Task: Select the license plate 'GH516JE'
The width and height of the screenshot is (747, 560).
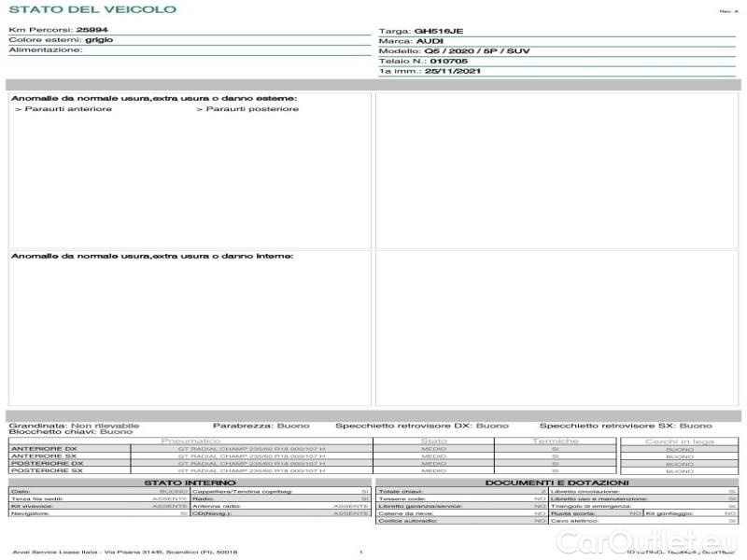Action: (439, 32)
